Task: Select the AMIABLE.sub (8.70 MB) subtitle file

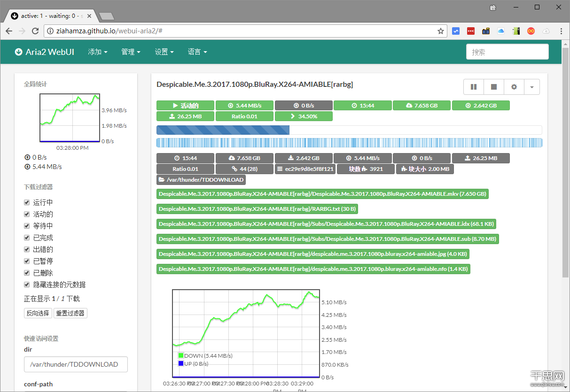Action: (328, 239)
